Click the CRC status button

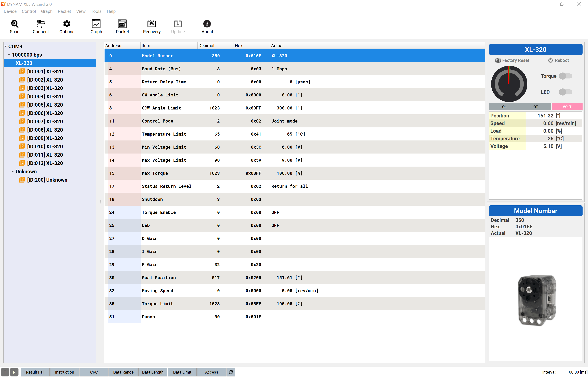(x=94, y=372)
